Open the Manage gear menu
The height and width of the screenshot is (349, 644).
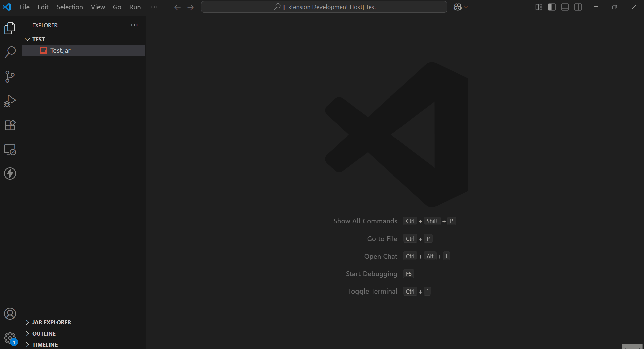tap(10, 338)
